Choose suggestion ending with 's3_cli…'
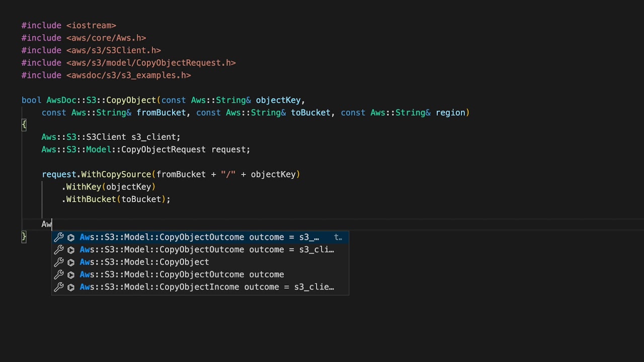 click(200, 249)
